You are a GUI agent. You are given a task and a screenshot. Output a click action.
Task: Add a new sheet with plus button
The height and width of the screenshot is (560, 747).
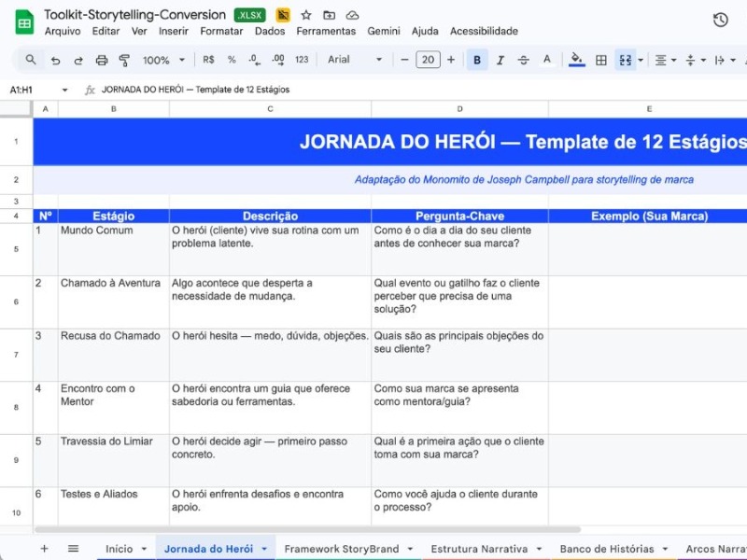pos(44,549)
